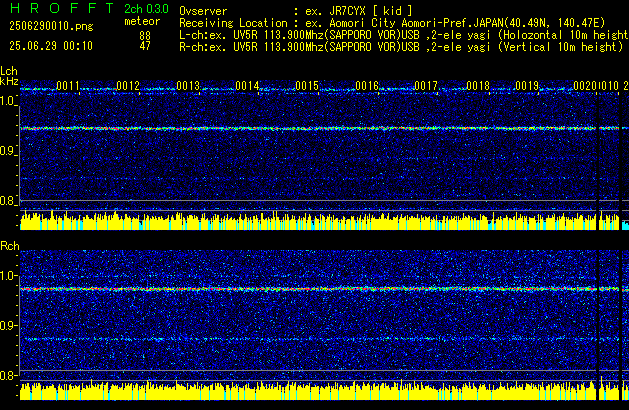629x410 pixels.
Task: Click the Ovserver JR7CYX header line
Action: click(x=296, y=11)
